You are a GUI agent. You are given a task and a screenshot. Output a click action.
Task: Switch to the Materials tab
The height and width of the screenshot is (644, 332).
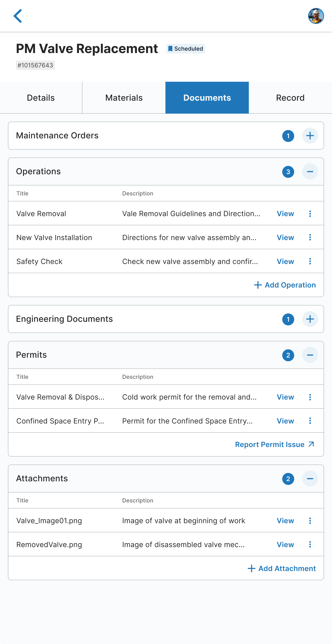(124, 98)
